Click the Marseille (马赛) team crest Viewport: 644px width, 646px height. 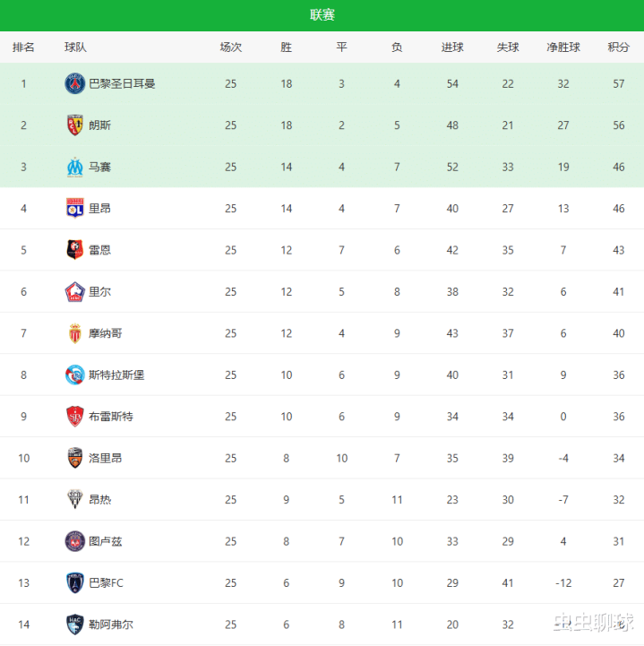pos(75,167)
